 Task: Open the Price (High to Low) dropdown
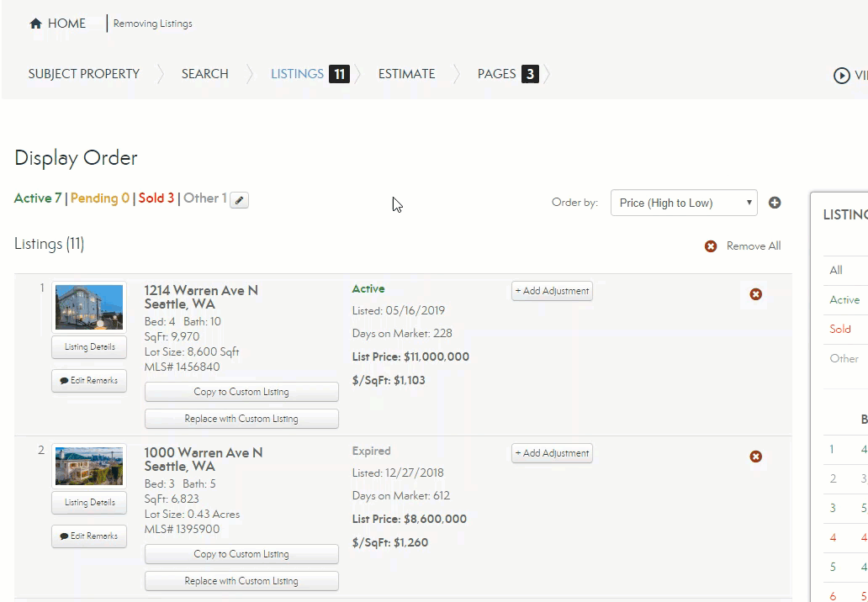(x=683, y=203)
